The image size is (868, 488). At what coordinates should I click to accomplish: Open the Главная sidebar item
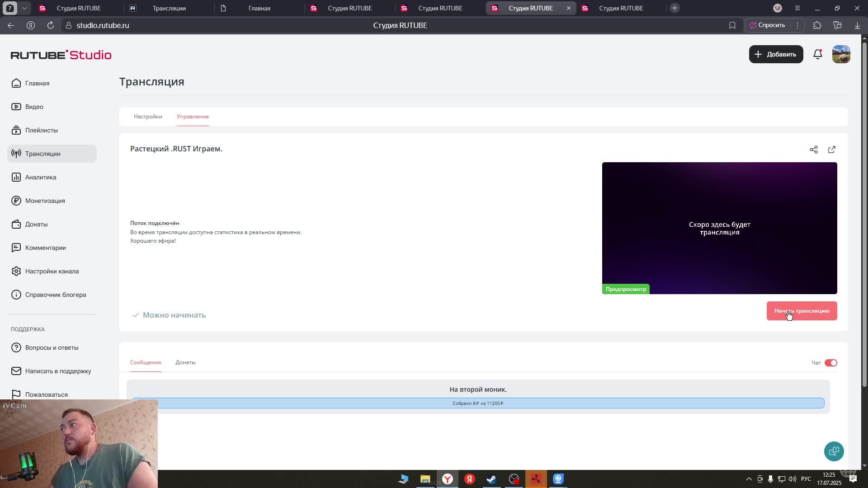[x=37, y=83]
